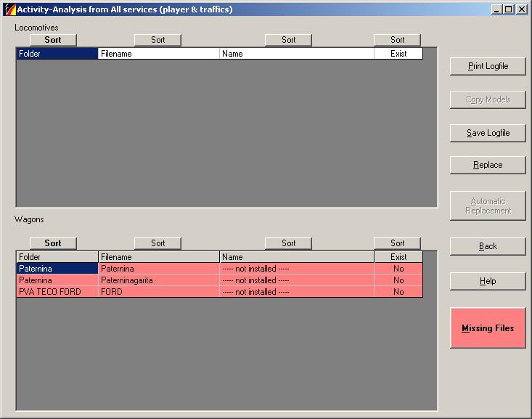Click the app icon in the title bar
The image size is (532, 419).
pyautogui.click(x=9, y=9)
